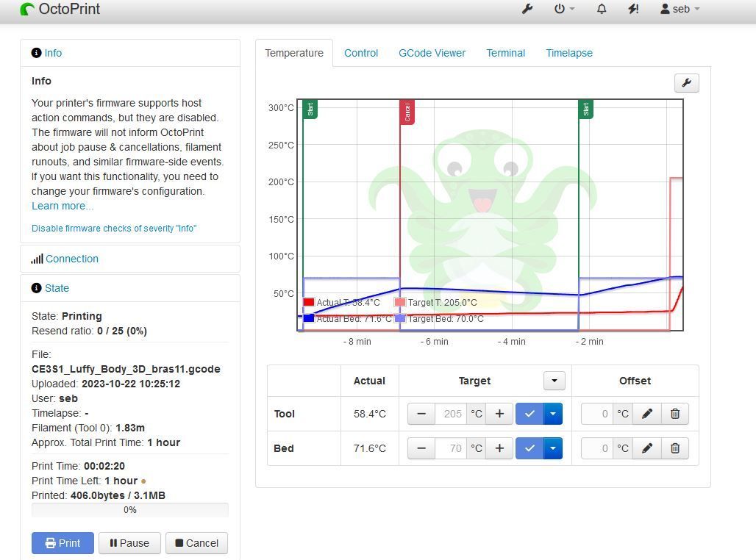Image resolution: width=756 pixels, height=560 pixels.
Task: Click the blue Print button
Action: [63, 543]
